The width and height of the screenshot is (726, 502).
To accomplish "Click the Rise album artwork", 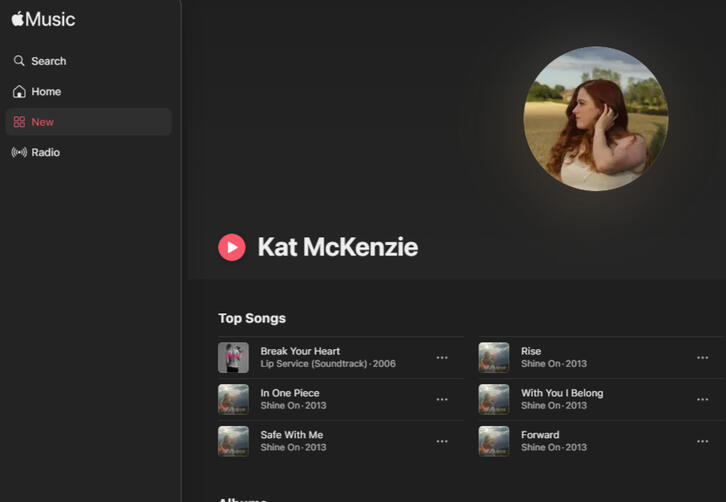I will click(x=494, y=358).
